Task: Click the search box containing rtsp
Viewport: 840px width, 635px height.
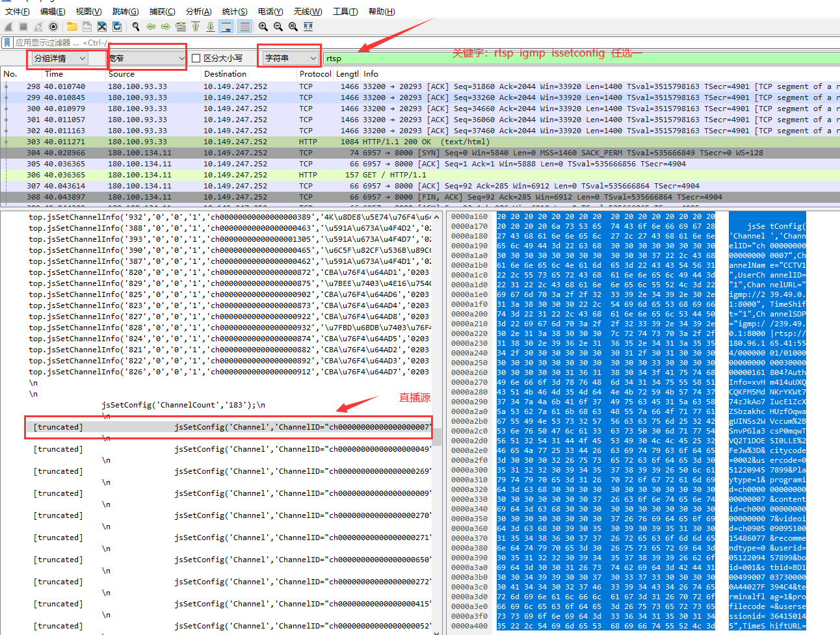Action: coord(581,58)
